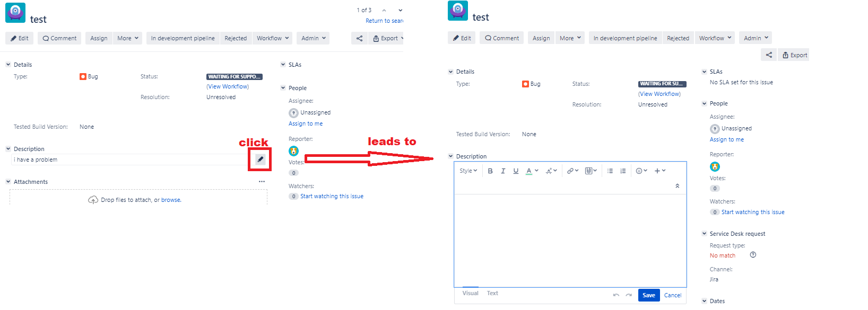This screenshot has width=868, height=310.
Task: Click Comment button in left screenshot
Action: [59, 38]
